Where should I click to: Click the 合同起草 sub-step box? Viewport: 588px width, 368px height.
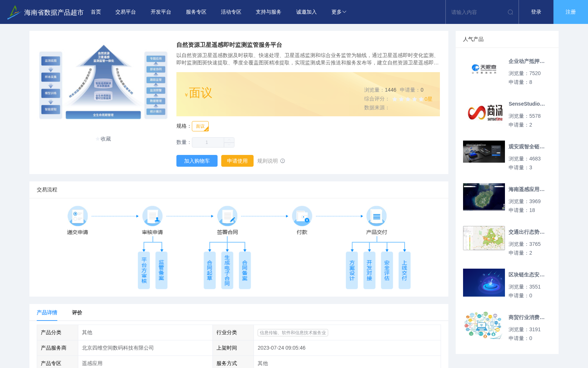tap(209, 270)
